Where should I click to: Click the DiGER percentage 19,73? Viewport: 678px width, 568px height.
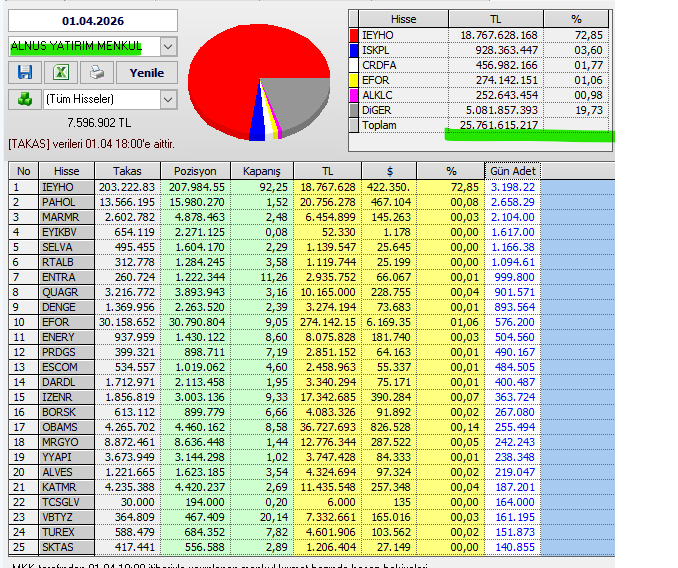588,110
